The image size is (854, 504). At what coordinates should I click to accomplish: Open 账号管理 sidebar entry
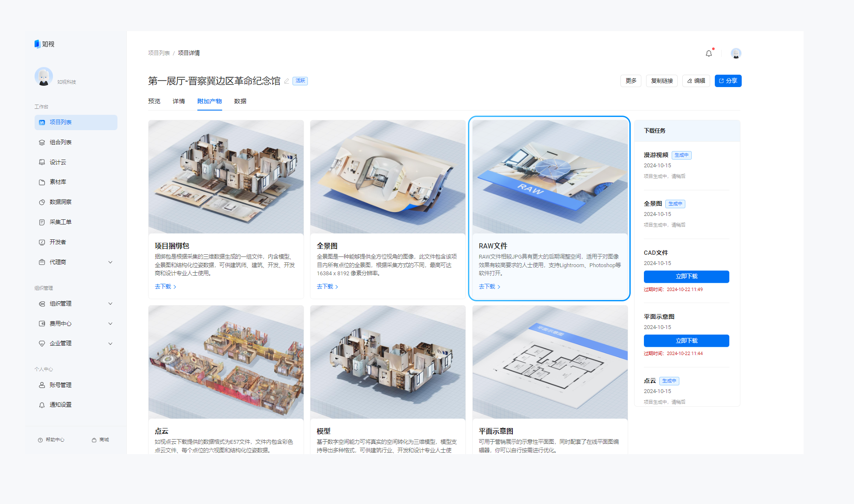76,385
